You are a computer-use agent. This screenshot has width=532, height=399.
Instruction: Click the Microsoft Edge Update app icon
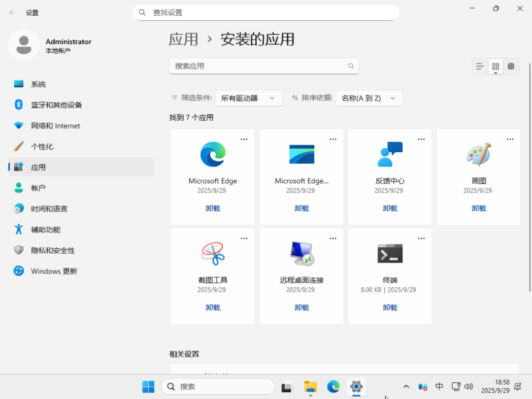[301, 154]
